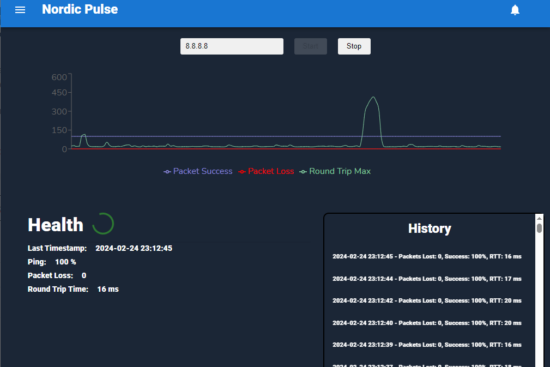Click the large RTT spike on chart
The image size is (550, 367).
click(373, 97)
